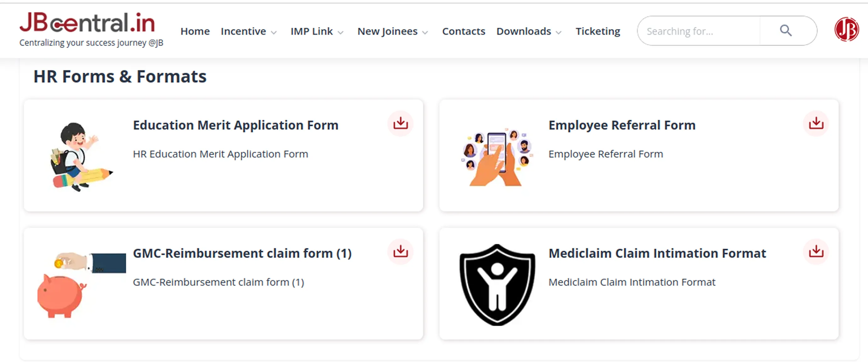The image size is (868, 362).
Task: Download the Mediclaim Claim Intimation Format
Action: 816,251
